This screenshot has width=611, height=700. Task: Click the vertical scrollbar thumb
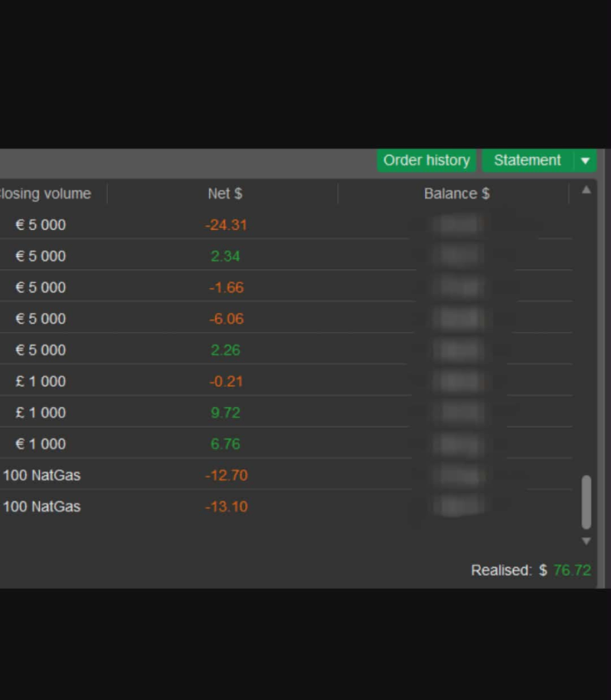(x=586, y=502)
